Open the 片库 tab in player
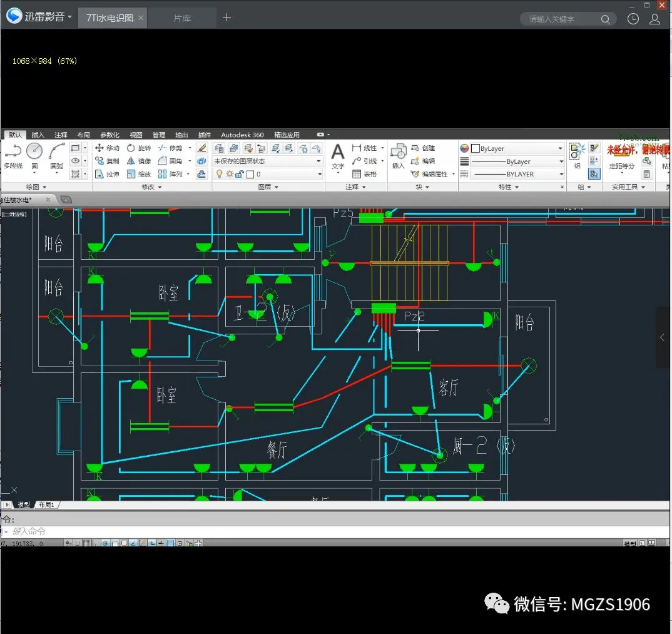This screenshot has width=672, height=634. click(182, 18)
